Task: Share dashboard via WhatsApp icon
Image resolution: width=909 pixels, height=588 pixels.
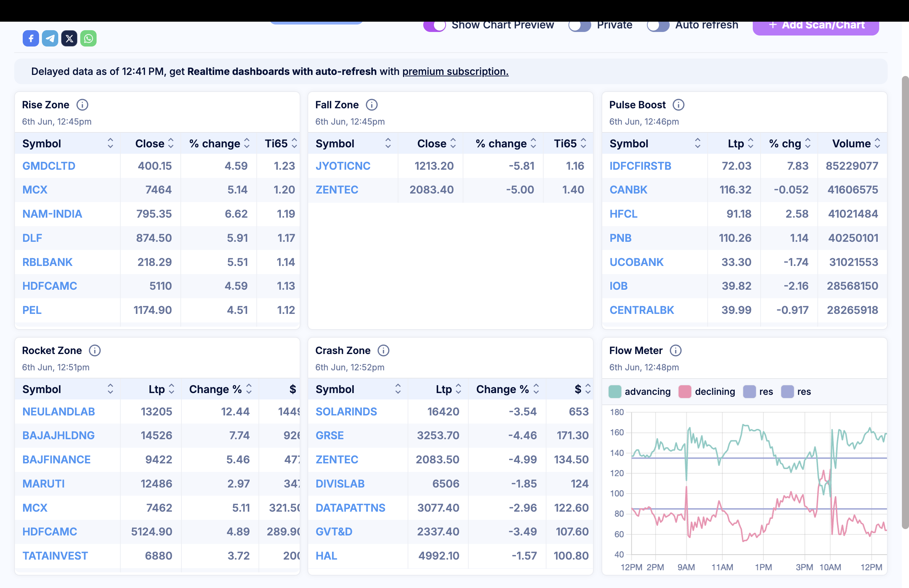Action: point(88,39)
